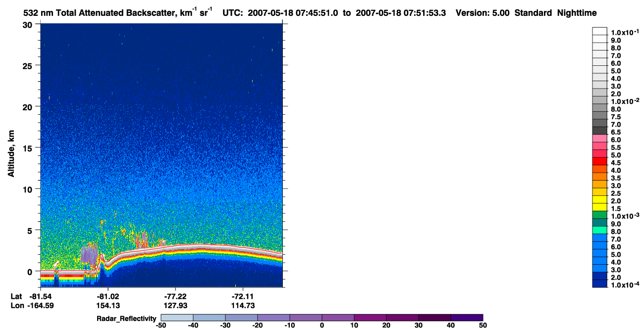Select the yellow swatch labeled 1.5

(x=600, y=207)
